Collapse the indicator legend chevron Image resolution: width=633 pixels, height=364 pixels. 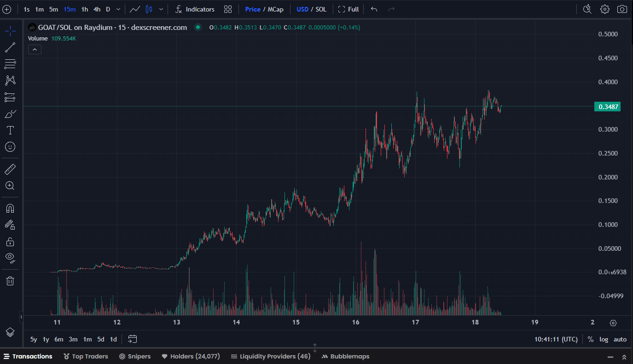[35, 49]
